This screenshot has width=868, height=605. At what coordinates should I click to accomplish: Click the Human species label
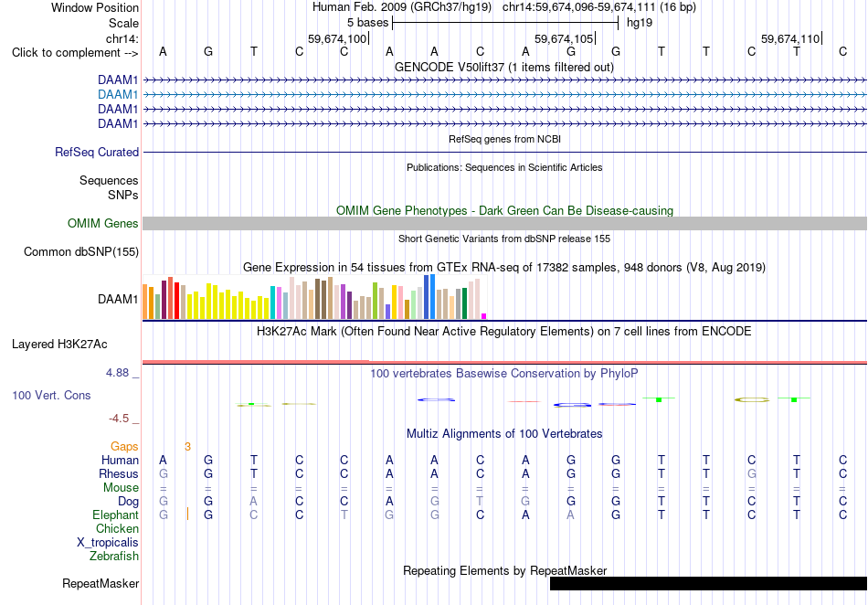coord(120,461)
